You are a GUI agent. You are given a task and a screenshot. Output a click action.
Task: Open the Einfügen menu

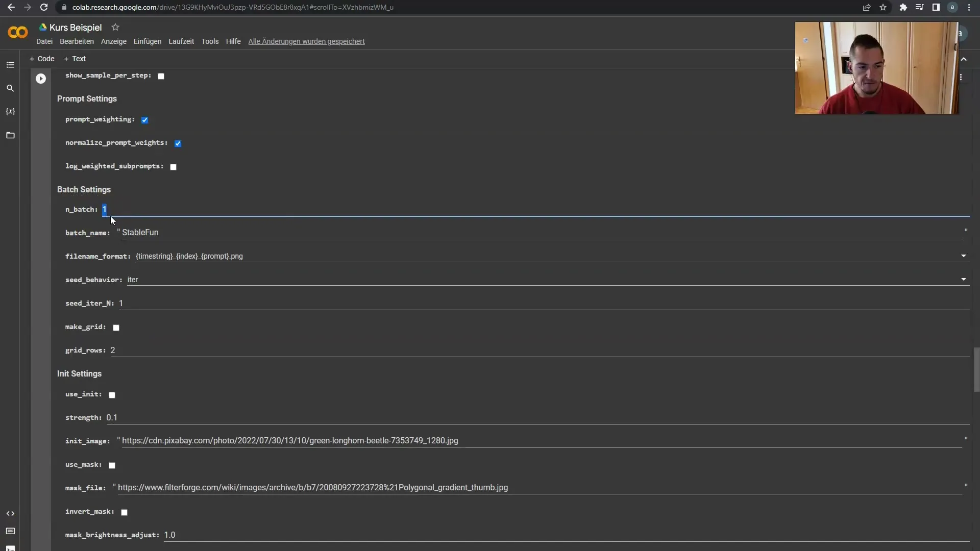point(148,41)
